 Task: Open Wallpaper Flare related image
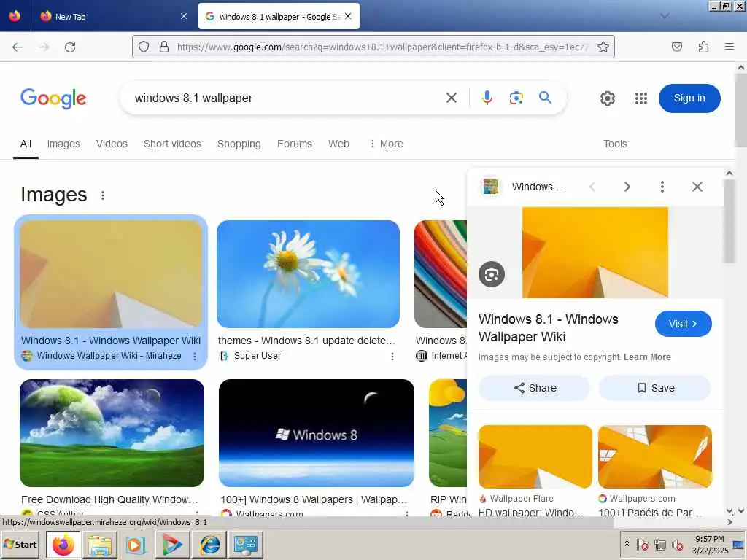[535, 456]
